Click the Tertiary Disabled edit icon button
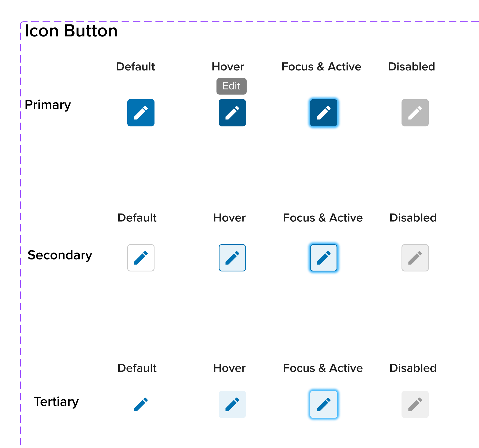Screen dimensions: 479x448 415,404
